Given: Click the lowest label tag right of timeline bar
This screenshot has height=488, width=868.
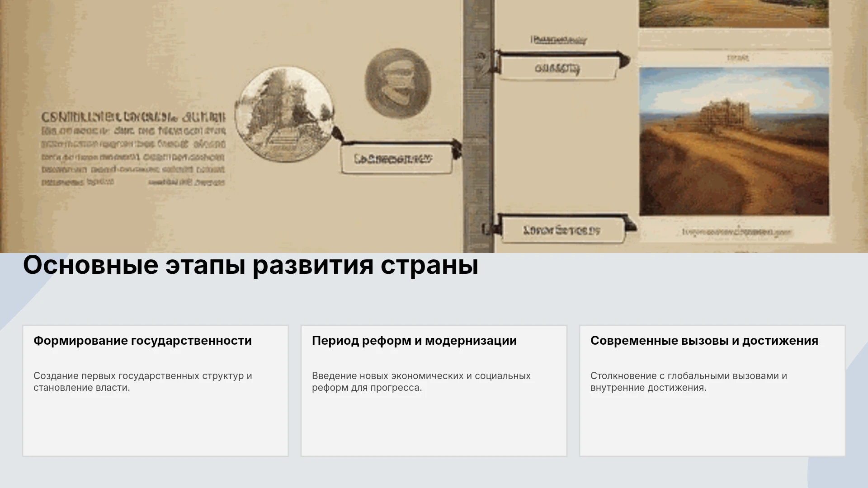Looking at the screenshot, I should coord(562,230).
